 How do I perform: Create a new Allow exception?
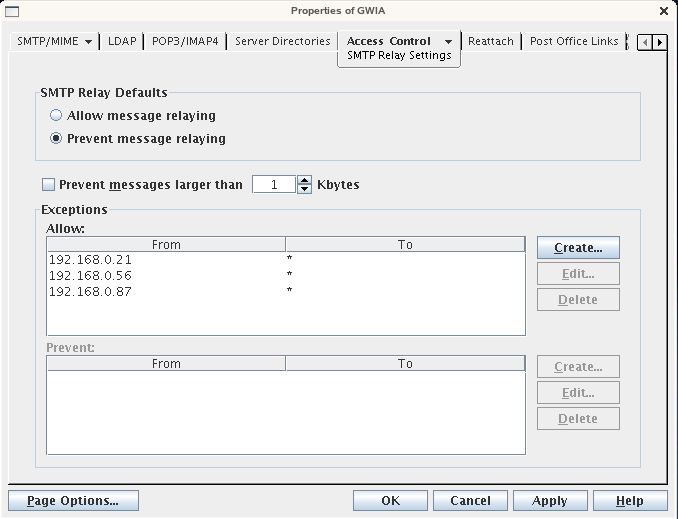[578, 248]
